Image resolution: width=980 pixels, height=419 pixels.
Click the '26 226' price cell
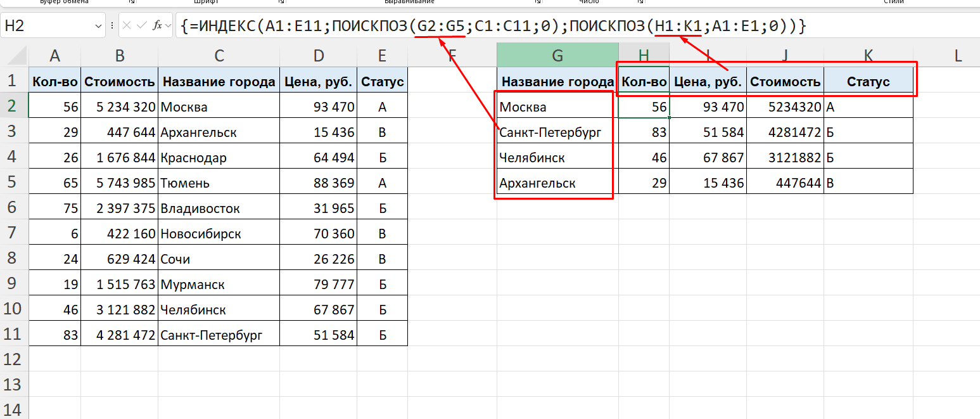(x=318, y=259)
